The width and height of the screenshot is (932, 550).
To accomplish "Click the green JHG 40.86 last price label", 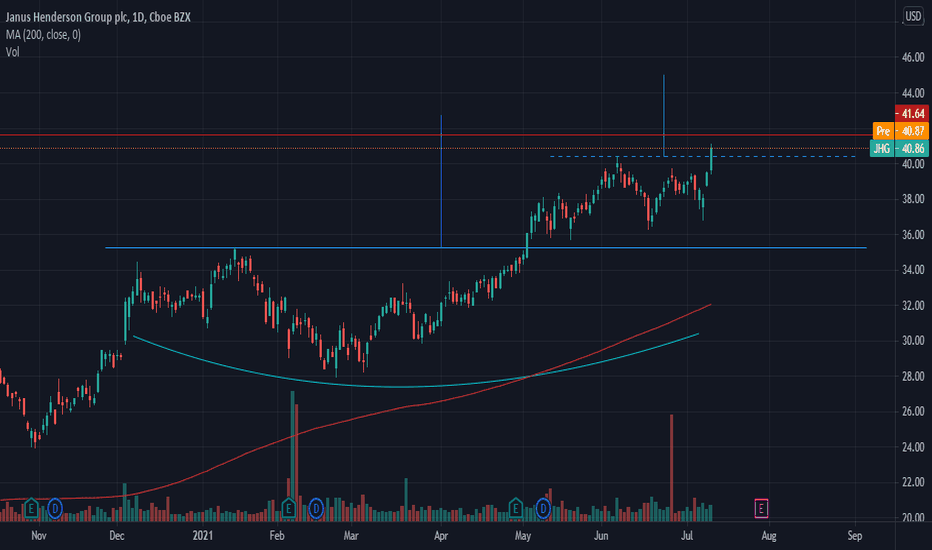I will pos(899,148).
